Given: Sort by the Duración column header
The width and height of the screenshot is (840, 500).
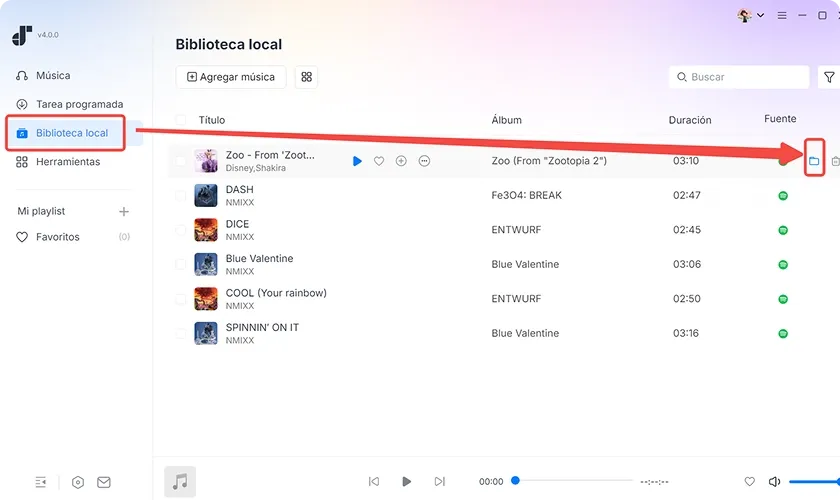Looking at the screenshot, I should [x=690, y=120].
